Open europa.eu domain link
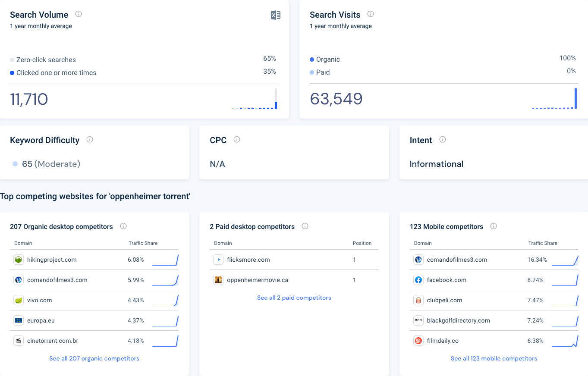This screenshot has width=588, height=376. click(x=41, y=320)
